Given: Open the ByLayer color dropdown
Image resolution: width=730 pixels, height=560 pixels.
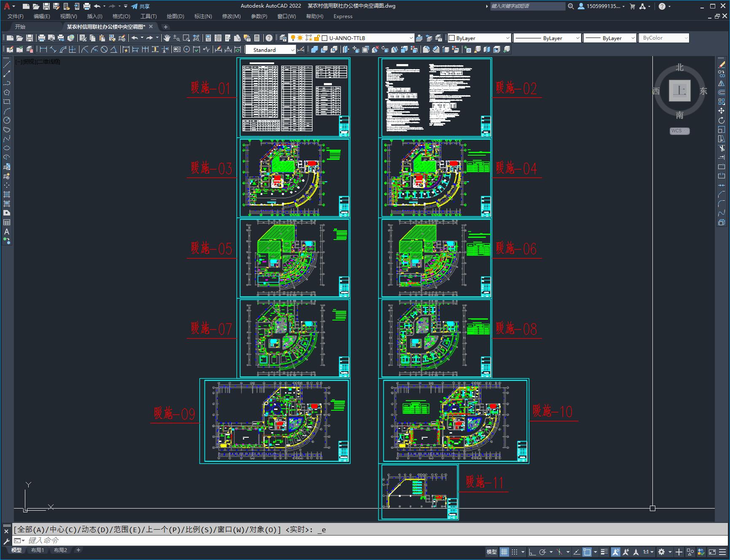Looking at the screenshot, I should 479,38.
